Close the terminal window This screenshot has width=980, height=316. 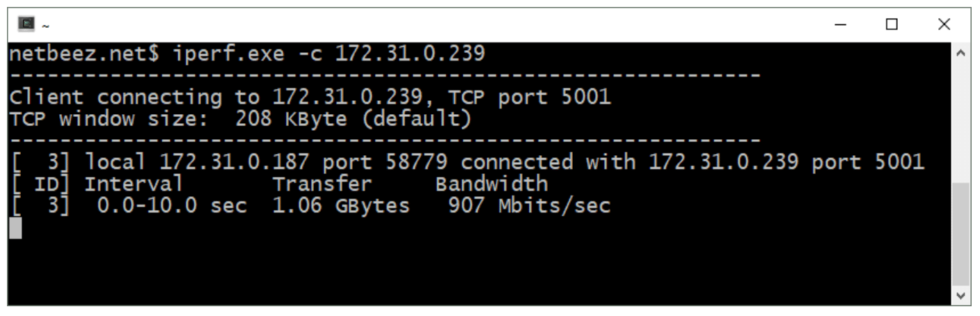[943, 25]
